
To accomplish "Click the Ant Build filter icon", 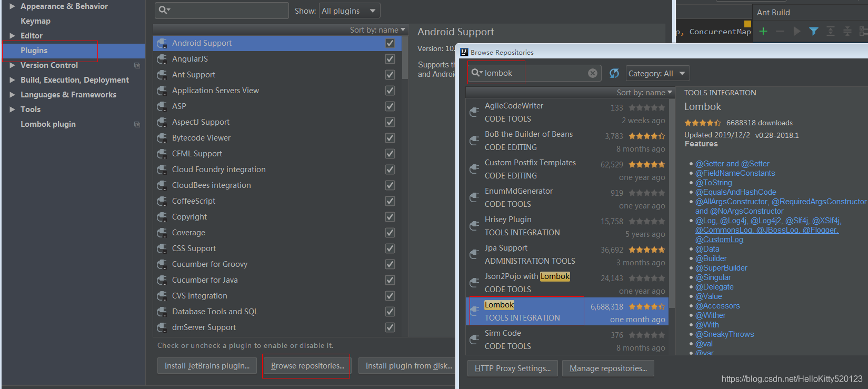I will click(814, 32).
